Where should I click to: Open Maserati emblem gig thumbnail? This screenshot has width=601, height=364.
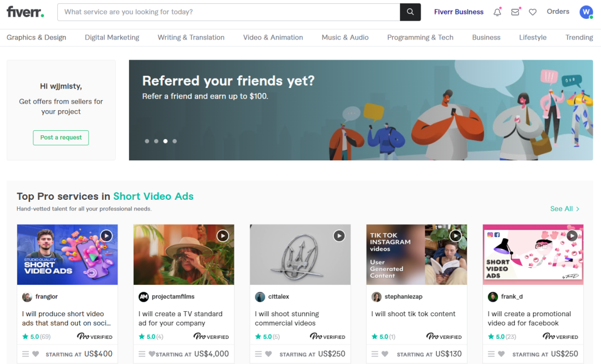pos(300,254)
